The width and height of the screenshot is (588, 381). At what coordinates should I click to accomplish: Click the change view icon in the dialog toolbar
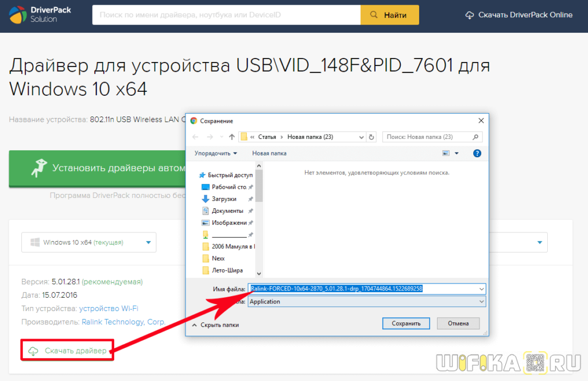(x=446, y=153)
